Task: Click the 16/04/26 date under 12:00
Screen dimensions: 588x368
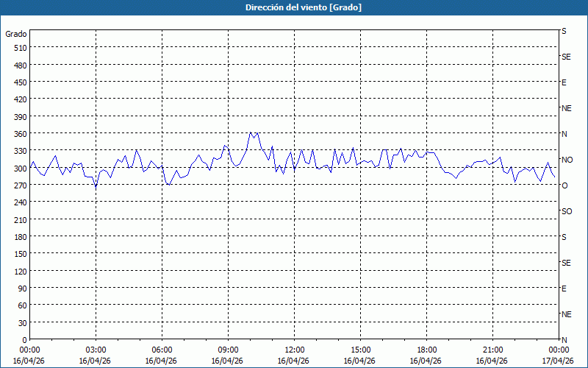Action: (x=293, y=361)
